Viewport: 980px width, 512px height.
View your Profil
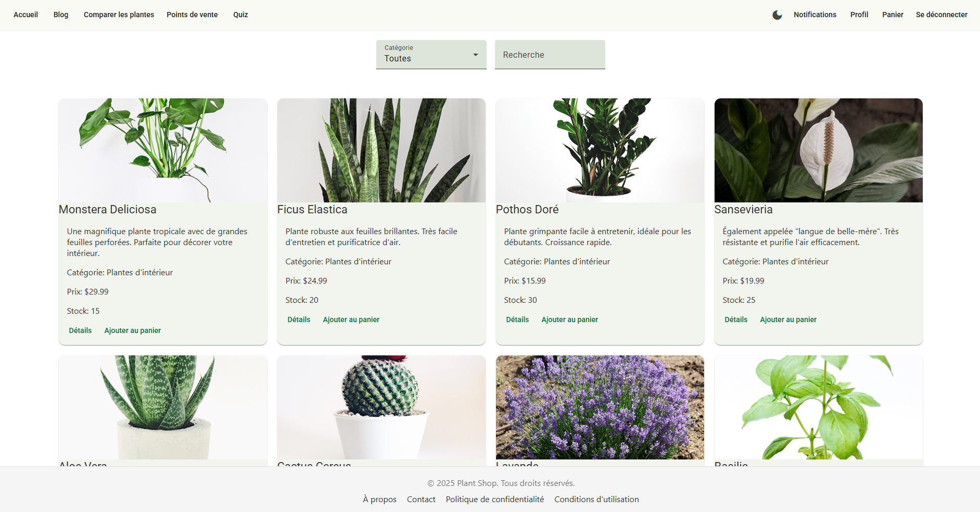[859, 15]
